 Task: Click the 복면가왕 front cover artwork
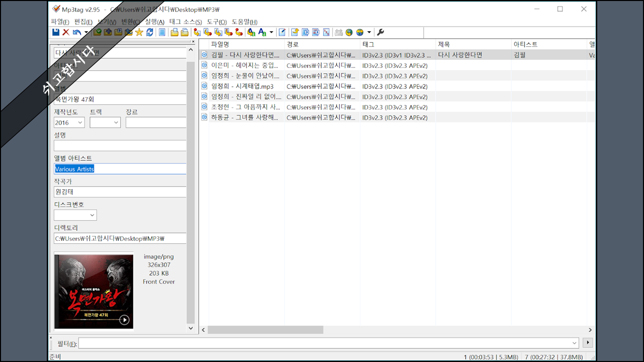click(94, 291)
